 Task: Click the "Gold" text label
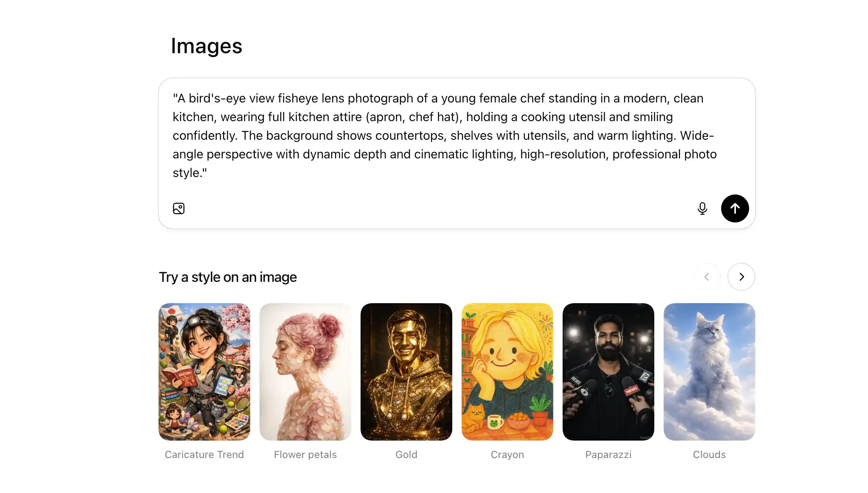click(x=406, y=455)
